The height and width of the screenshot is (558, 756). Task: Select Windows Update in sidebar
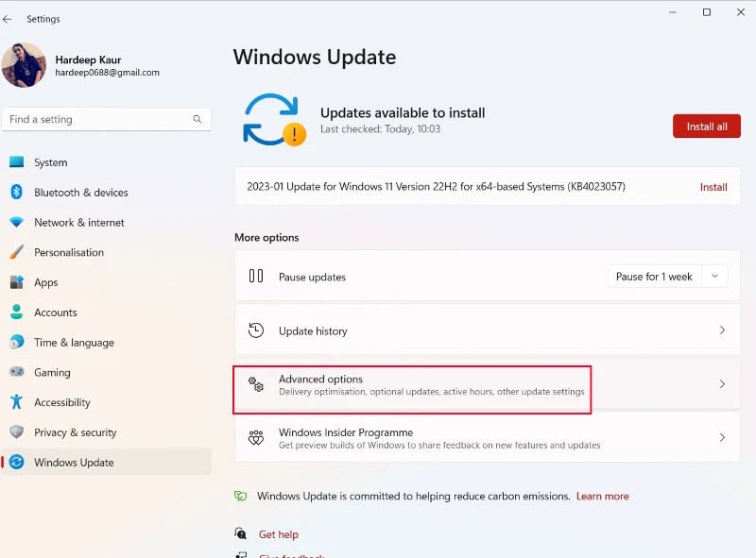click(106, 462)
